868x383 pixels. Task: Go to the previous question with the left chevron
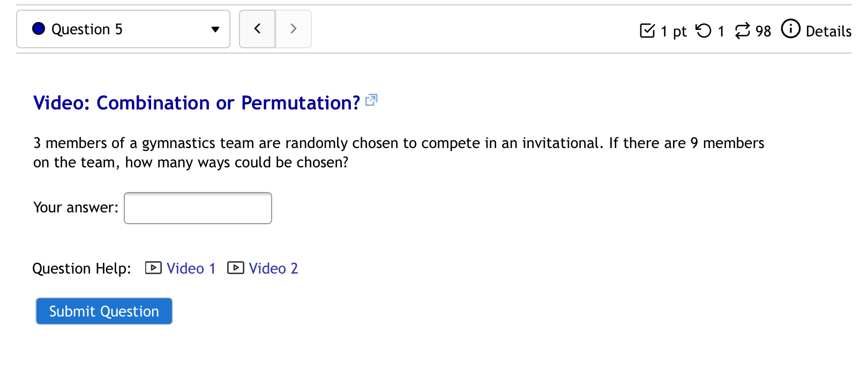tap(257, 29)
